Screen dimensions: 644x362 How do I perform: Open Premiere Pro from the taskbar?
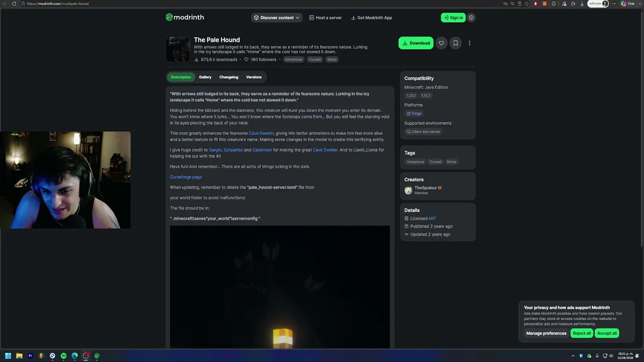(30, 356)
